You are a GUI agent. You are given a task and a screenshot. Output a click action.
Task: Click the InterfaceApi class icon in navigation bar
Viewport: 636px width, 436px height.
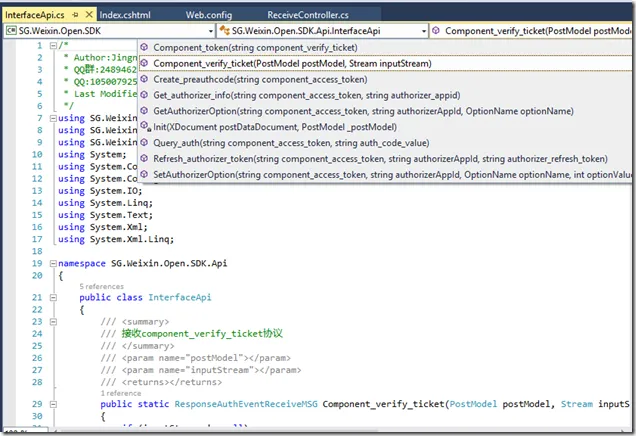pyautogui.click(x=224, y=31)
